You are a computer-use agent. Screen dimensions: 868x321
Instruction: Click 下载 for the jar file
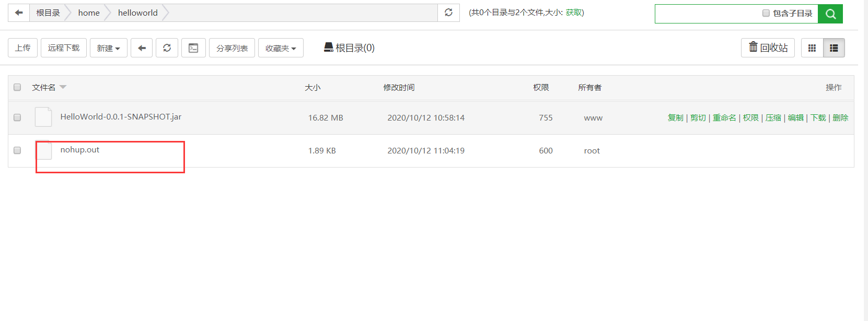[818, 118]
